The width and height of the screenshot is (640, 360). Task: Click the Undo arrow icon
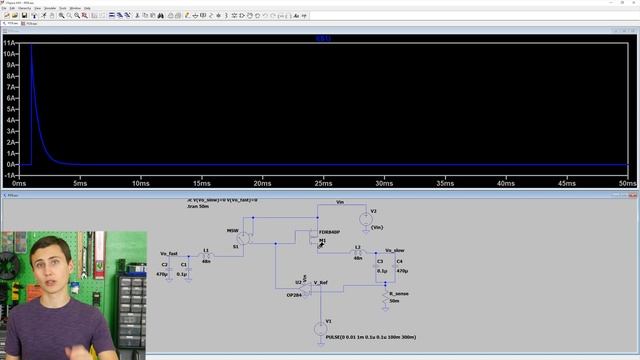pyautogui.click(x=265, y=16)
